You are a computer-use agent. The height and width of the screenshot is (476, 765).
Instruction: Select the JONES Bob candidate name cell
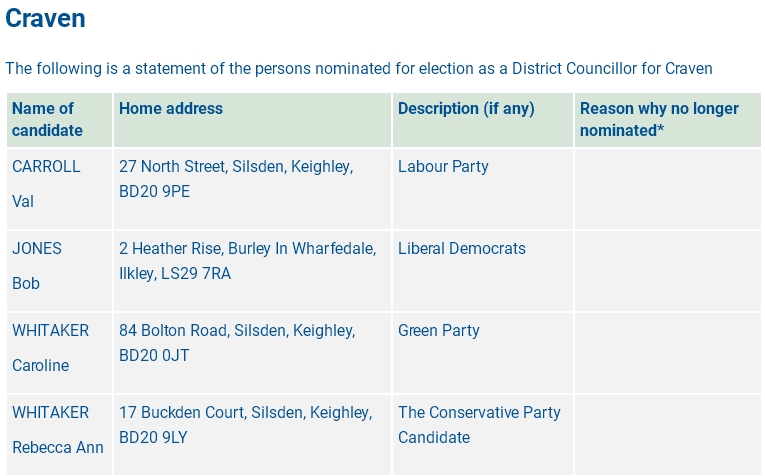pos(37,266)
